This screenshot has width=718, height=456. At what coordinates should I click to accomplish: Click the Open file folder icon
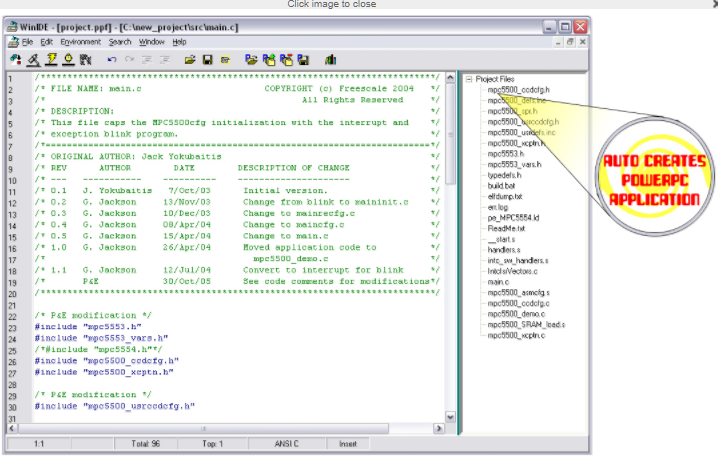[x=189, y=60]
